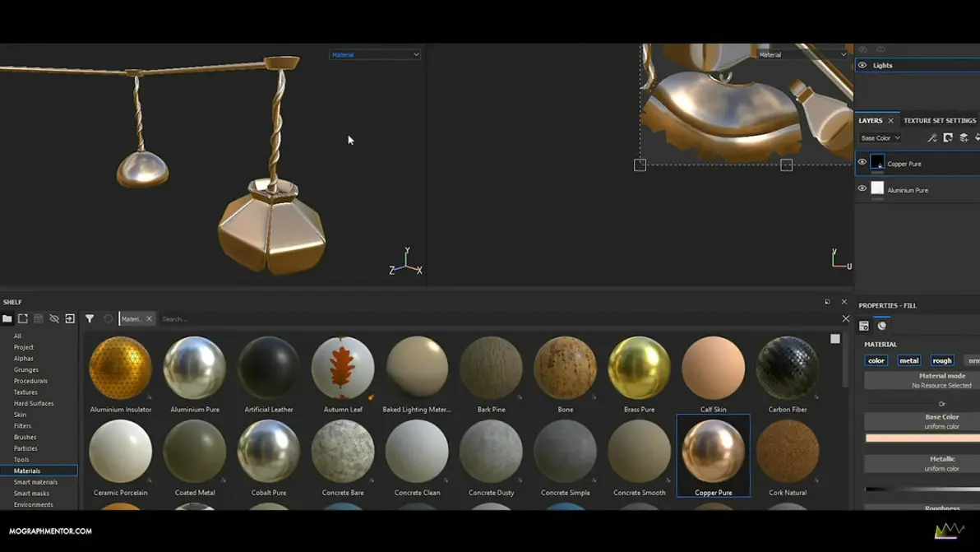Click the add layer stack icon

coord(964,138)
